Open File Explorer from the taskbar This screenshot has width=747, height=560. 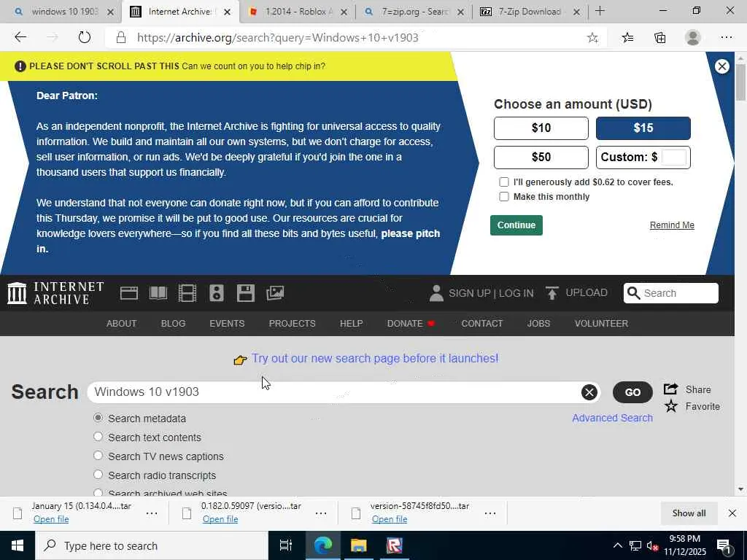point(358,545)
